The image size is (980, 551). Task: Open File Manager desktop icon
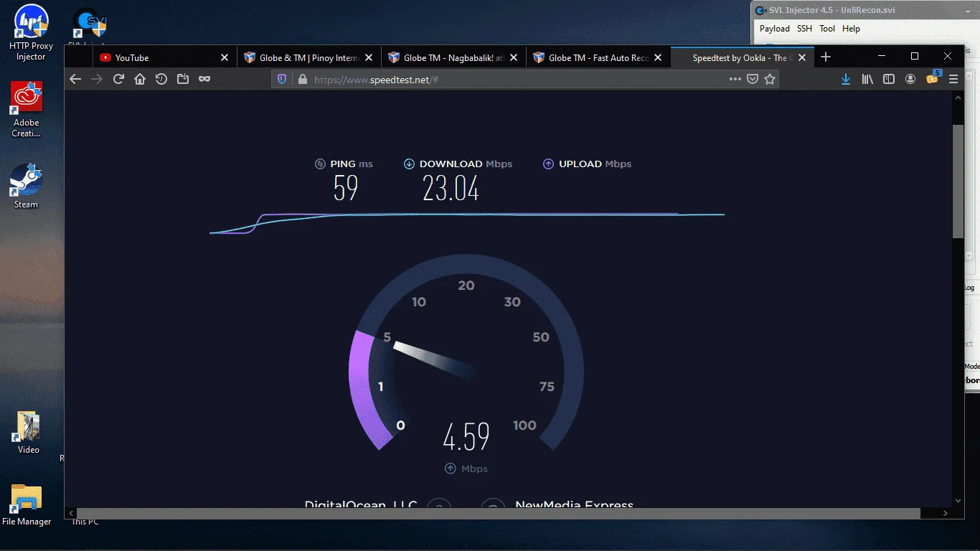click(x=27, y=506)
